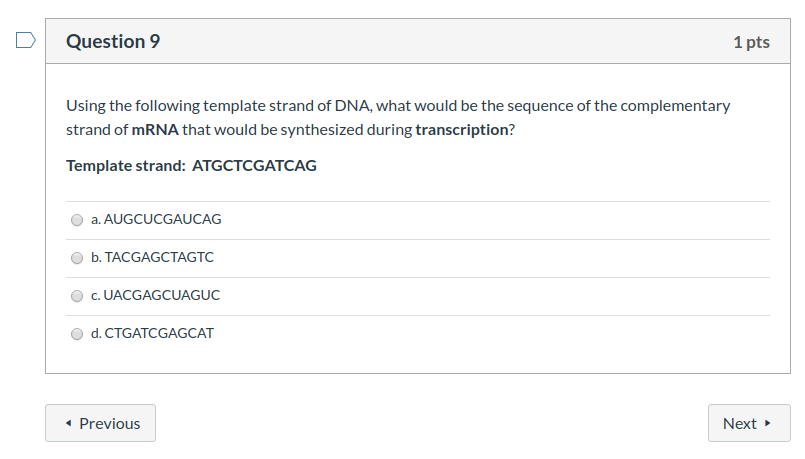Image resolution: width=805 pixels, height=459 pixels.
Task: Click the Template strand: label
Action: pos(126,166)
